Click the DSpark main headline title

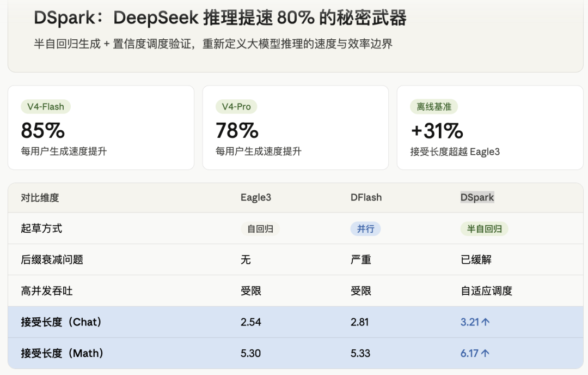pyautogui.click(x=220, y=17)
